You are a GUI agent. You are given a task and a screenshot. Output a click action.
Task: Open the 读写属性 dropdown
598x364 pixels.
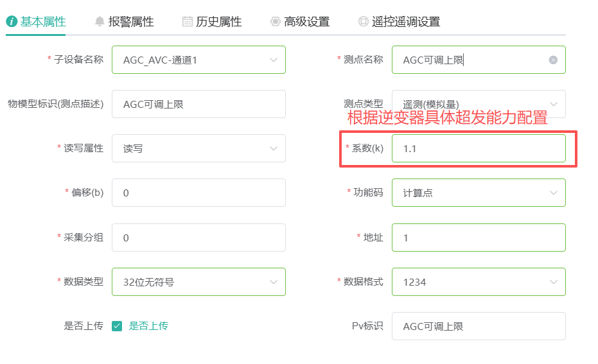point(274,148)
